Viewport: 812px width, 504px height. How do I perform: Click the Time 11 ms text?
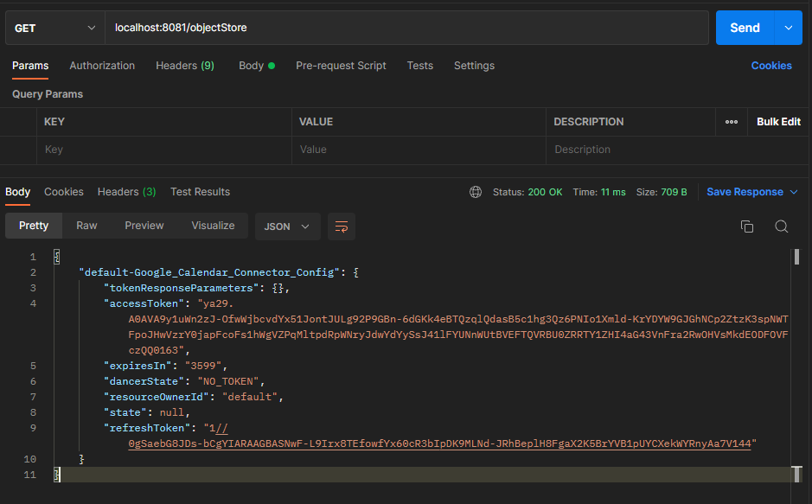(x=599, y=192)
